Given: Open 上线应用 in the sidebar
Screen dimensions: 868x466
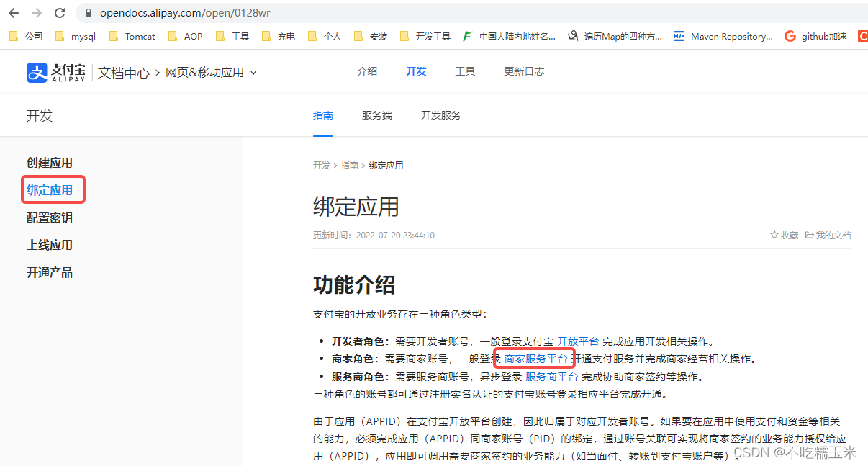Looking at the screenshot, I should click(x=50, y=245).
